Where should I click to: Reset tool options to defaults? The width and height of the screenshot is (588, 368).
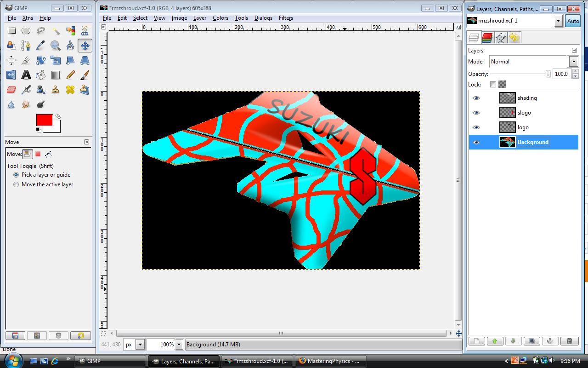(80, 336)
